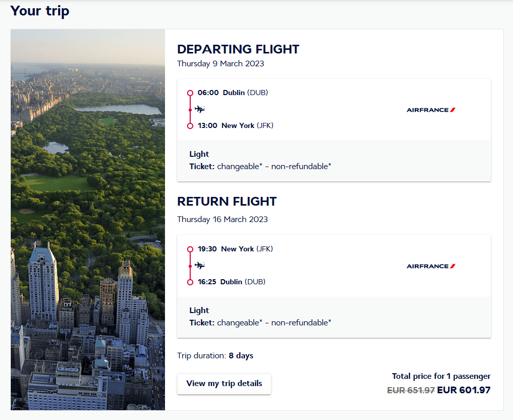Viewport: 513px width, 420px height.
Task: Click the non-refundable* link on return flight
Action: pyautogui.click(x=302, y=322)
